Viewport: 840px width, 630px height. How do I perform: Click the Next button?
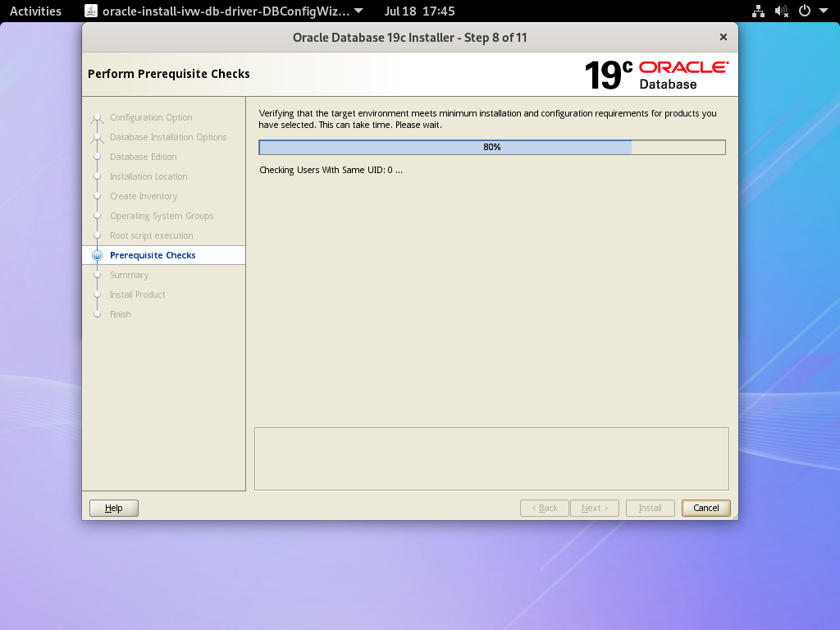click(595, 508)
